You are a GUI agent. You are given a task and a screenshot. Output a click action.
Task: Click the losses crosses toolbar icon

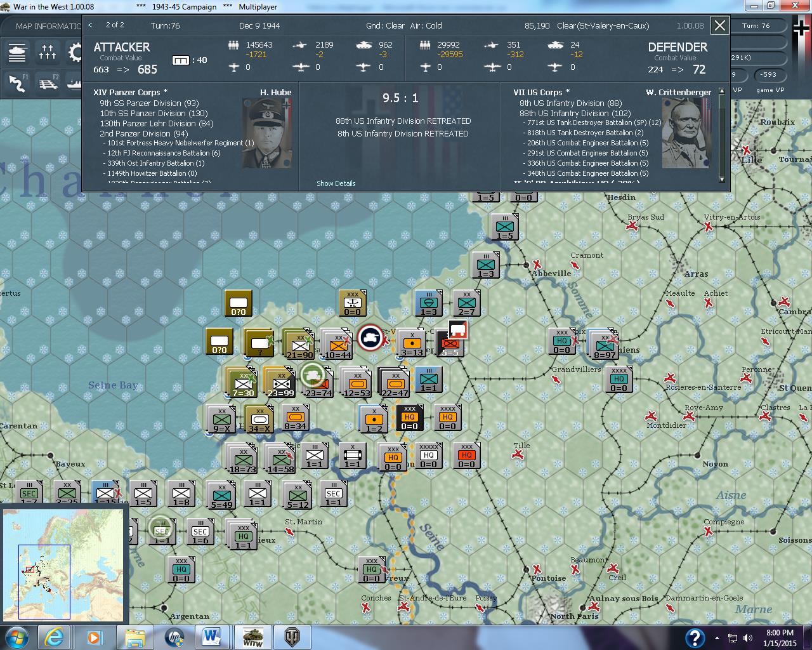[48, 53]
